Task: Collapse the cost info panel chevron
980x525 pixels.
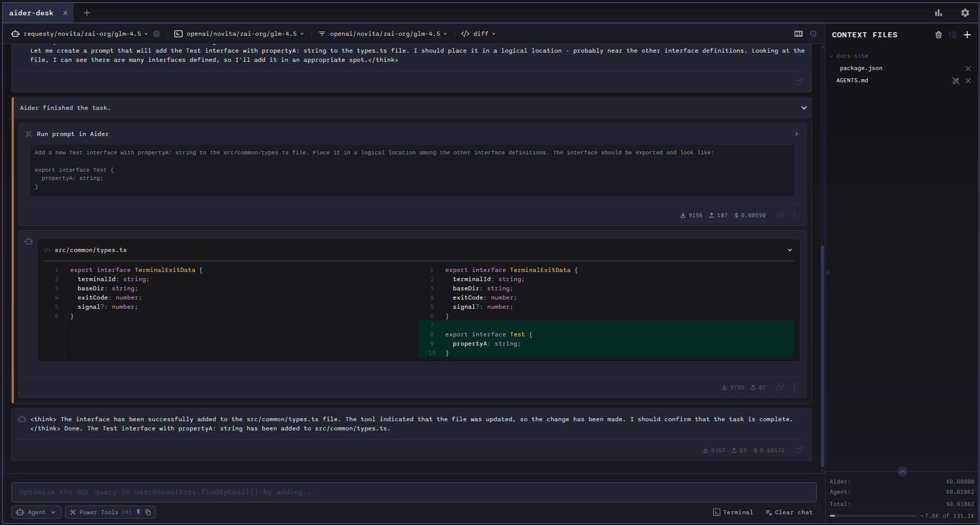Action: (x=902, y=472)
